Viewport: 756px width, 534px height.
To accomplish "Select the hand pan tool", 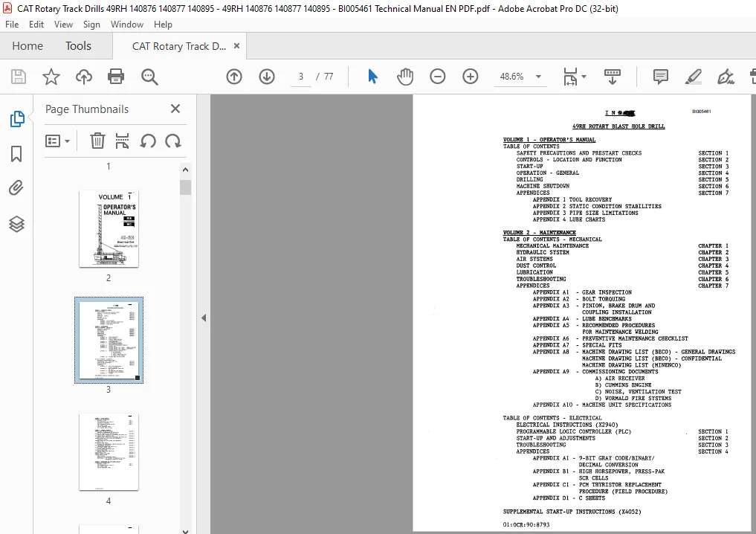I will coord(405,76).
